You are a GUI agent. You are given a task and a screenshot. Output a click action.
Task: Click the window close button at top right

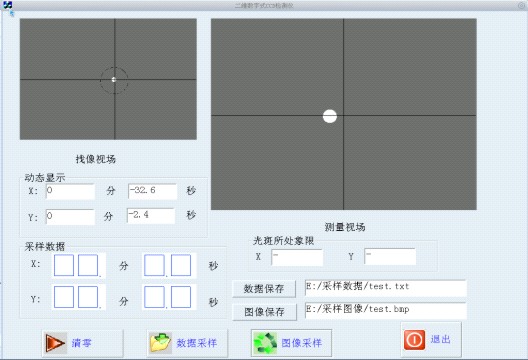coord(521,5)
